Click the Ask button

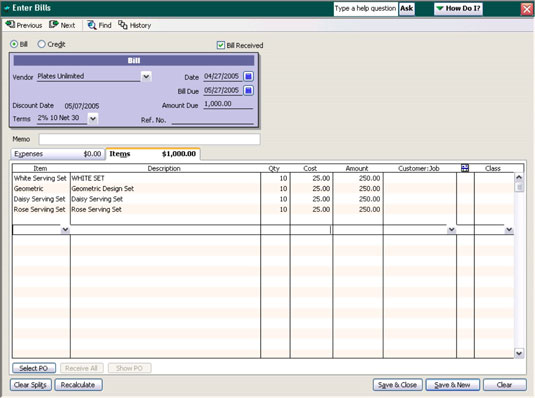(407, 9)
